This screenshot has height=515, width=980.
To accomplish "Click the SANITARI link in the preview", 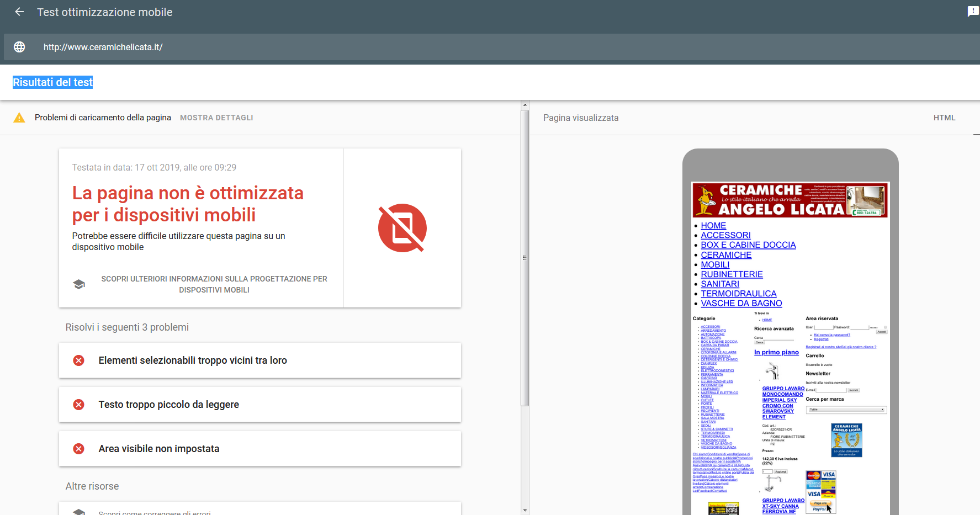I will tap(720, 284).
